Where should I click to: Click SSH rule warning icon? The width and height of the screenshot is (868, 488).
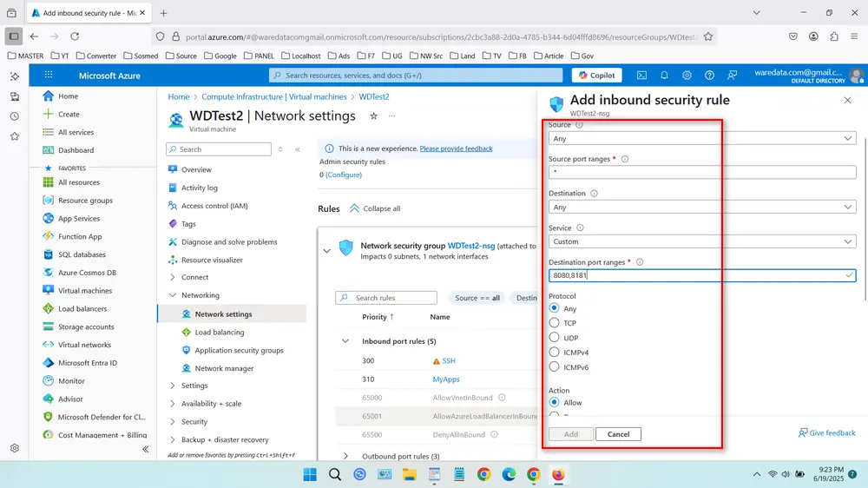[x=437, y=361]
